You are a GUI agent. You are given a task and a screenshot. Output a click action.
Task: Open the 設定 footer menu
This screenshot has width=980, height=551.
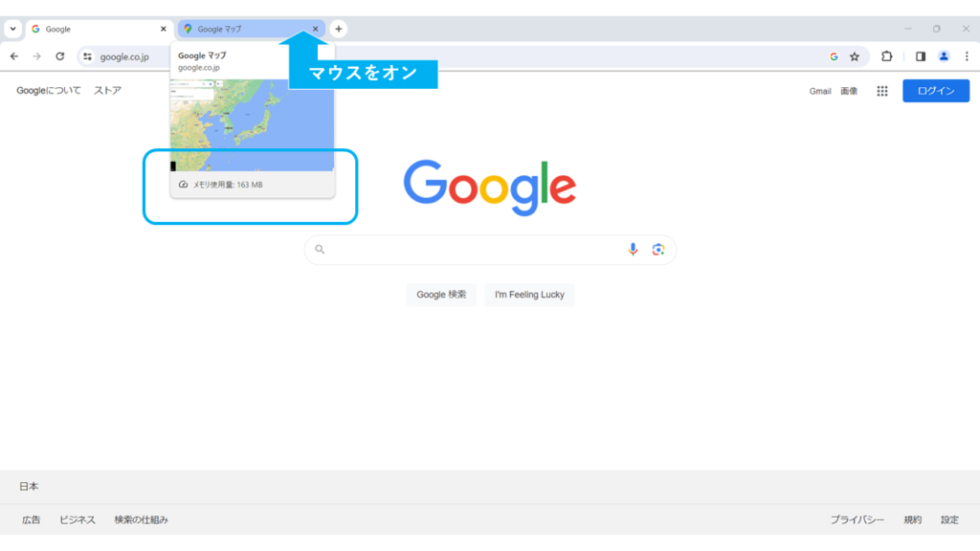coord(949,519)
